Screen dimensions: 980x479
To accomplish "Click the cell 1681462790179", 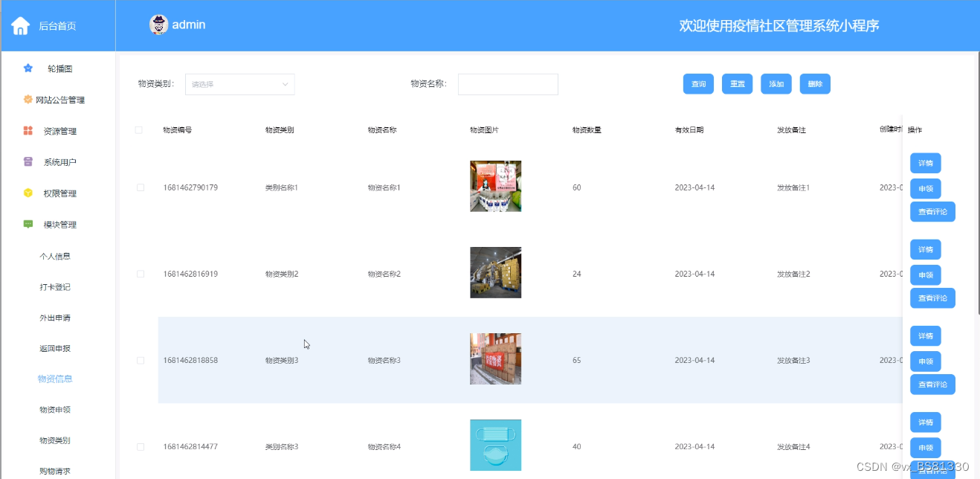I will (190, 187).
